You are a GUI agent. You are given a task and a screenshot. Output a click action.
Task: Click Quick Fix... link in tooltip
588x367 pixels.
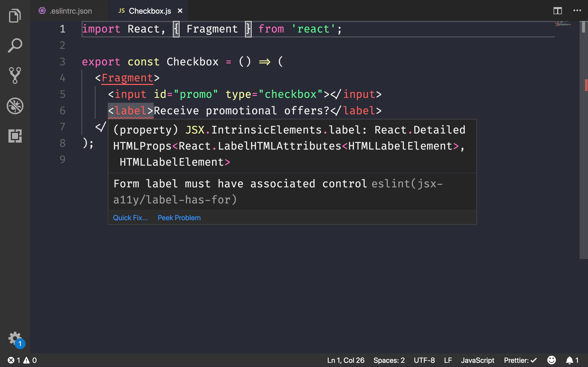130,218
